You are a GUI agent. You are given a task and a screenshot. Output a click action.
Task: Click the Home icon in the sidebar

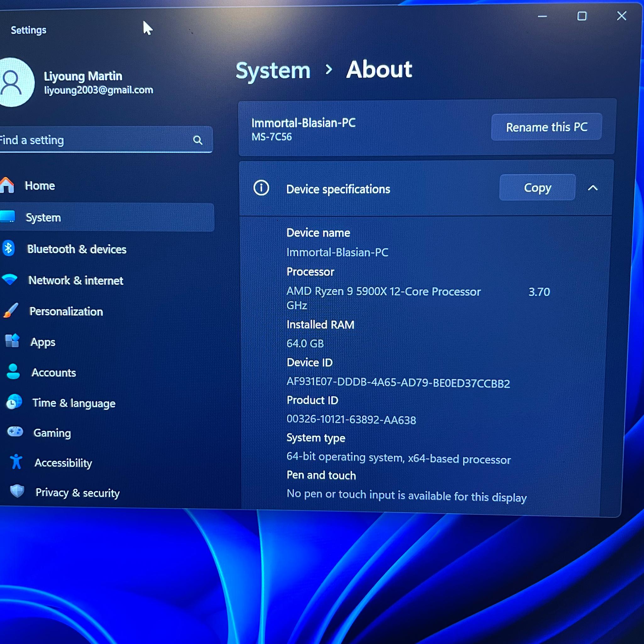point(7,185)
